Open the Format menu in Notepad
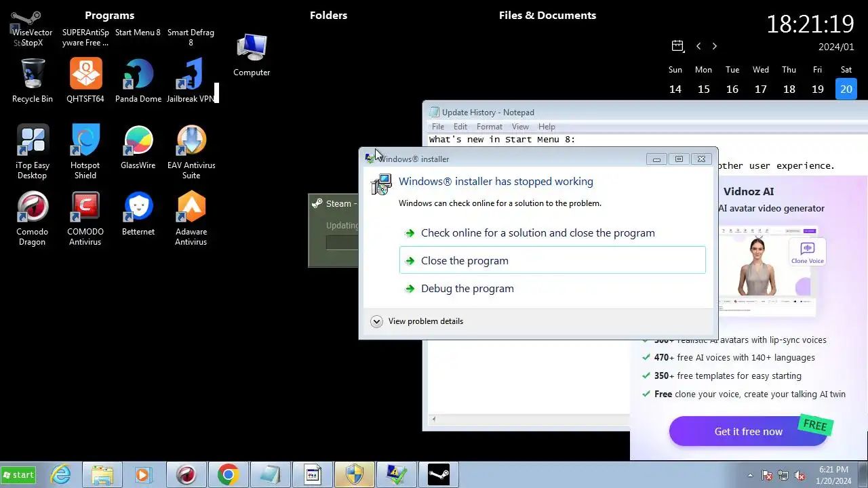 tap(490, 127)
